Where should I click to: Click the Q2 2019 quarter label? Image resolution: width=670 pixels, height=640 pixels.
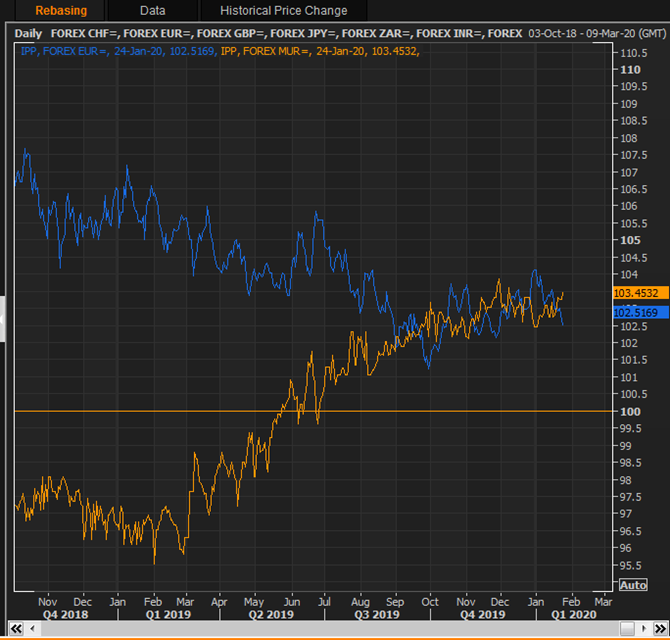click(x=271, y=614)
